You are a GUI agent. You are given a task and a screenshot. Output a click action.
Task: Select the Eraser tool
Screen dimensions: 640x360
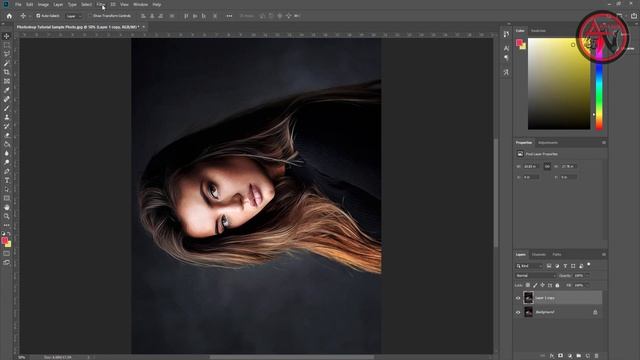tap(7, 135)
